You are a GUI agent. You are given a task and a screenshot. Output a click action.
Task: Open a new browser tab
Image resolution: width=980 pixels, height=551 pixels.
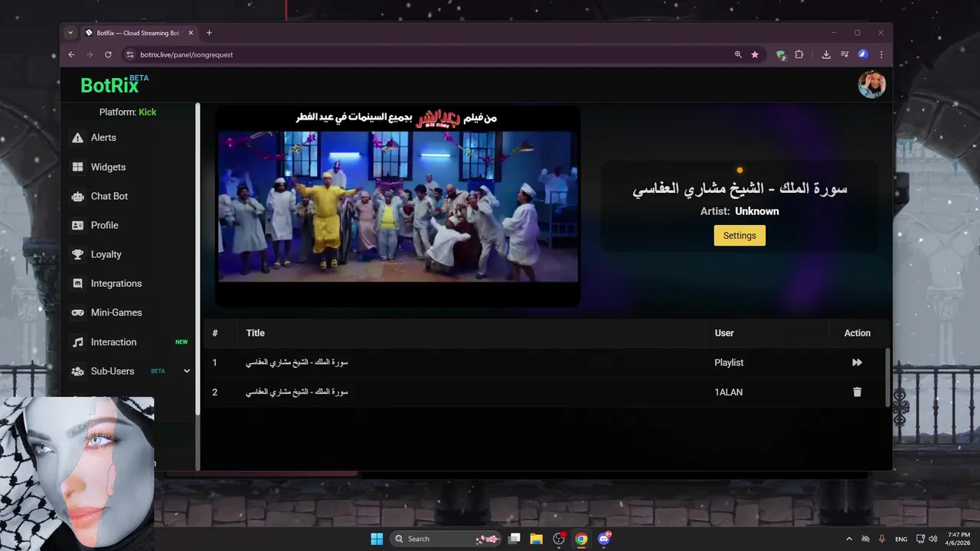point(209,33)
